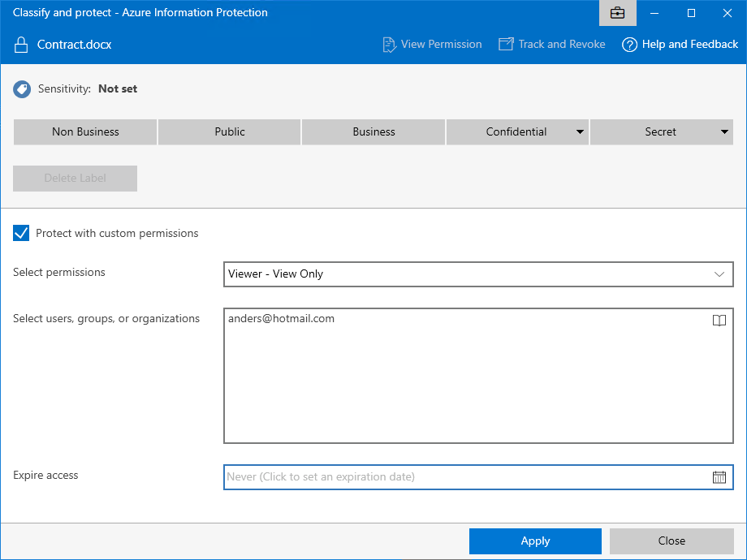Open Track and Revoke
Image resolution: width=747 pixels, height=560 pixels.
552,45
